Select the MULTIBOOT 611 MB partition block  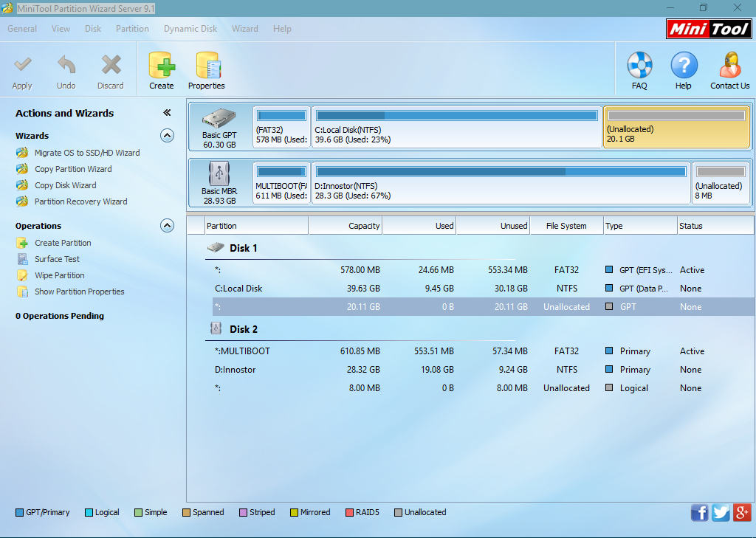coord(281,183)
